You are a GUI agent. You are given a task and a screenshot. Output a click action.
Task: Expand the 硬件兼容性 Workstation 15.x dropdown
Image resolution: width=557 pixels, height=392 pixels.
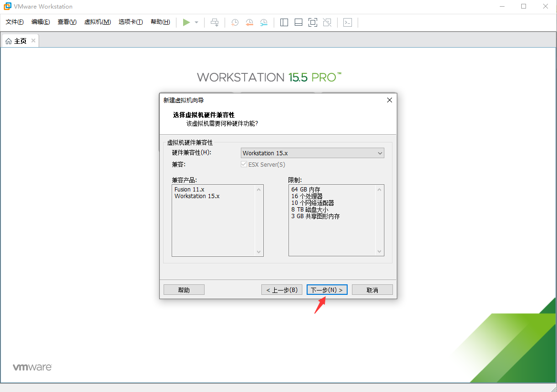click(x=312, y=153)
